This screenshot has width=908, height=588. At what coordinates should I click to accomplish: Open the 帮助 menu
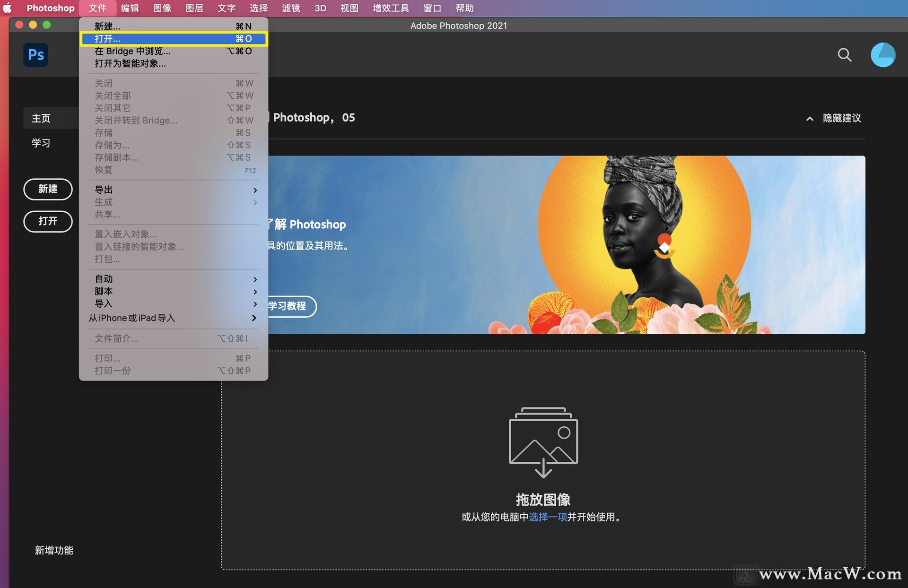click(465, 8)
